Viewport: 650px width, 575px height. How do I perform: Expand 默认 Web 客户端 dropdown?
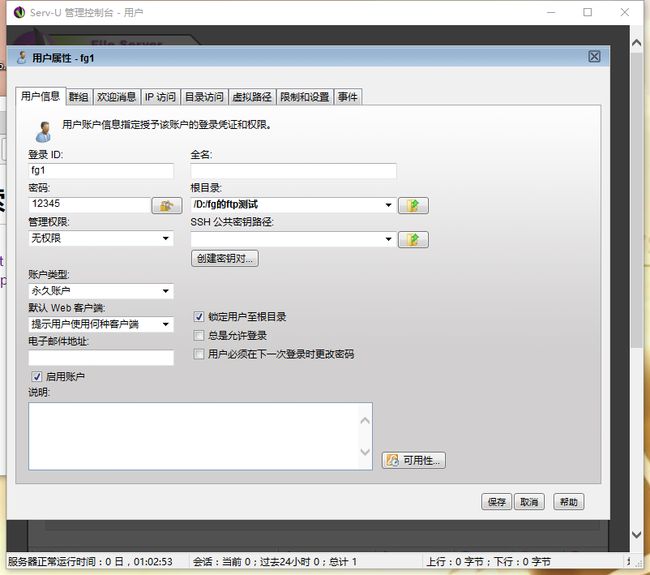tap(101, 324)
